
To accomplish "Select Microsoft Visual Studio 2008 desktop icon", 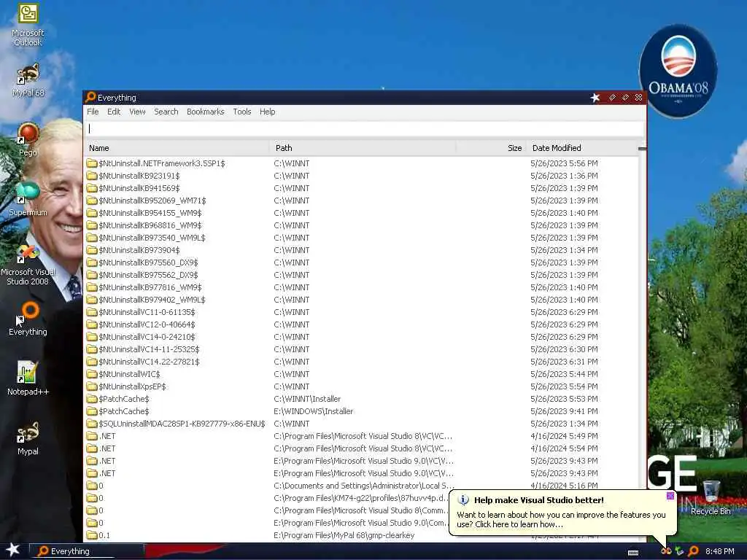I will [x=28, y=264].
